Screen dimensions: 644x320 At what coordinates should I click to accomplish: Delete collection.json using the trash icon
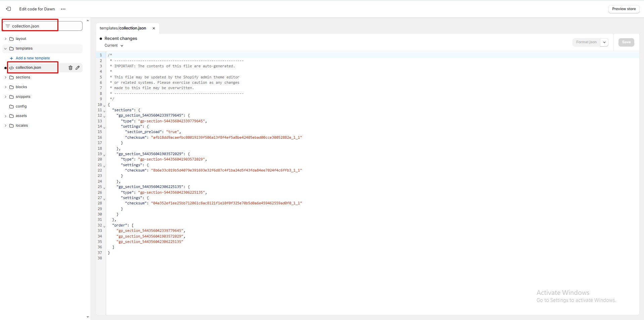click(70, 68)
